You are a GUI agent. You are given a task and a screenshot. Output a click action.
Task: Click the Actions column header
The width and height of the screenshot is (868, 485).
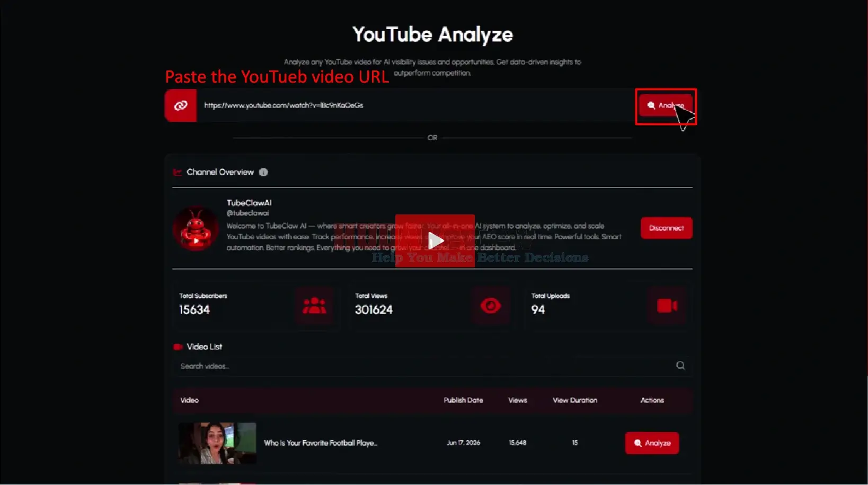click(x=652, y=400)
